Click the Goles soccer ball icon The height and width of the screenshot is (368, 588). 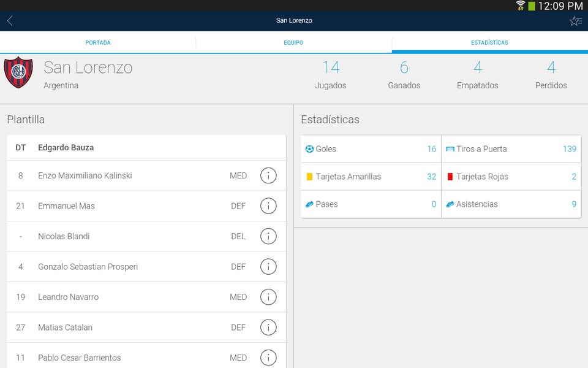pos(309,149)
